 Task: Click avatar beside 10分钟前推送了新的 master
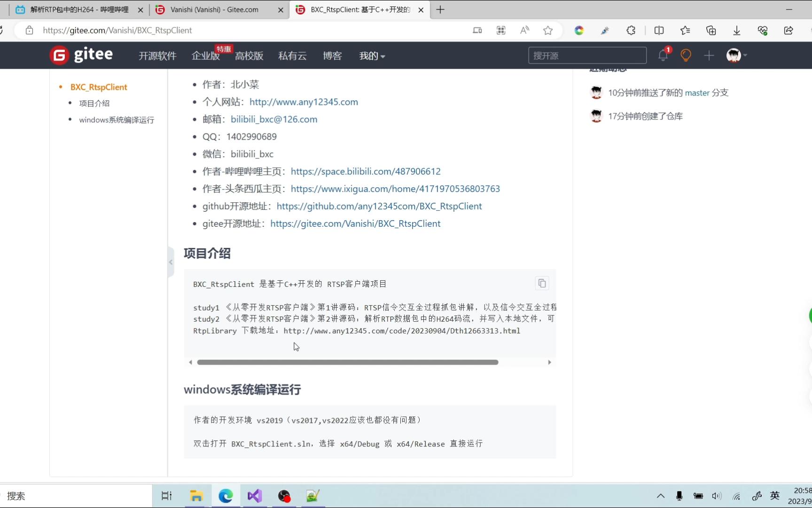pyautogui.click(x=596, y=92)
